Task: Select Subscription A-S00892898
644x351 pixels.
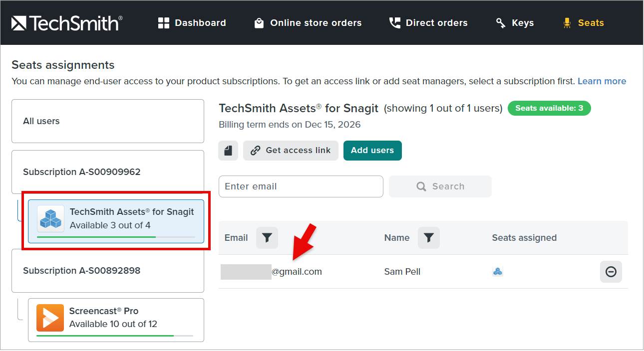Action: point(107,271)
